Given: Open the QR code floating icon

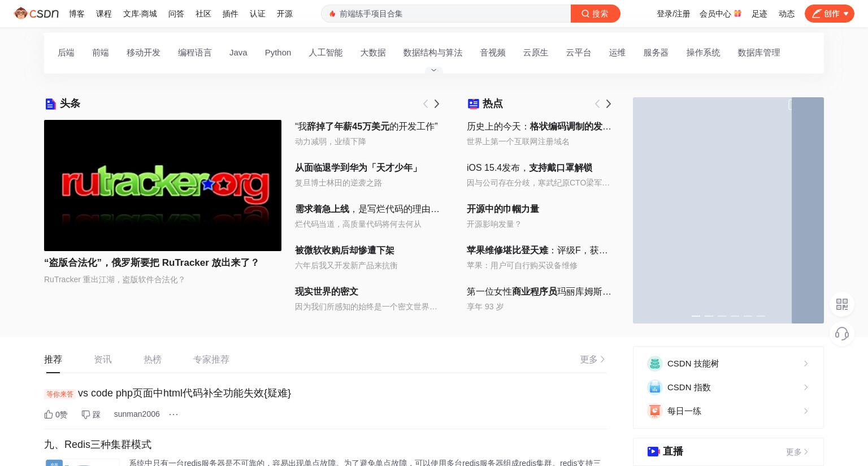Looking at the screenshot, I should 842,304.
